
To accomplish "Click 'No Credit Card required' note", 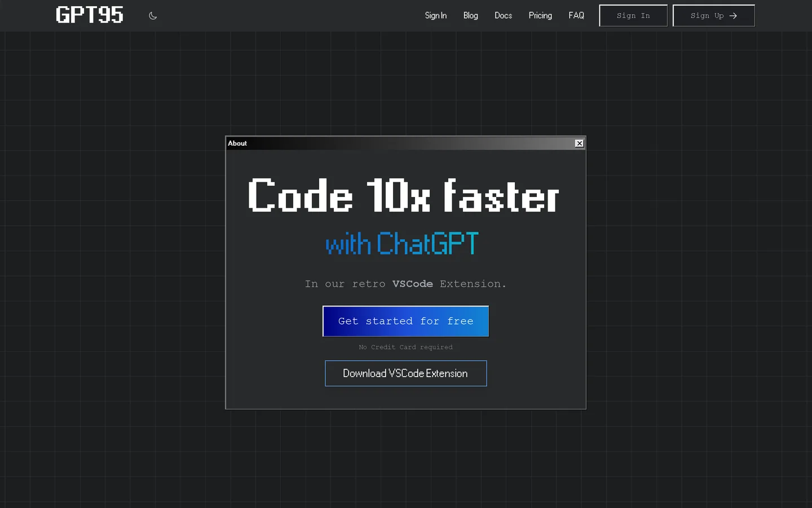I will coord(405,347).
